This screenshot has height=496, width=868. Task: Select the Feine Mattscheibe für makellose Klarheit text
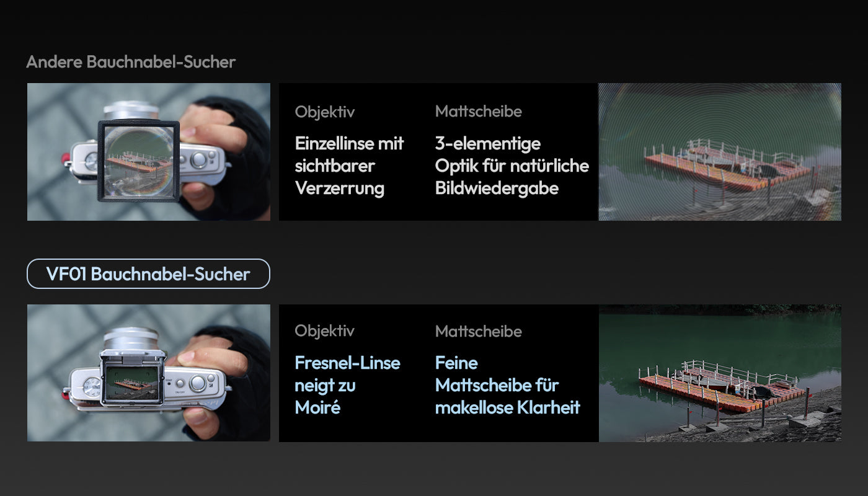pos(508,385)
